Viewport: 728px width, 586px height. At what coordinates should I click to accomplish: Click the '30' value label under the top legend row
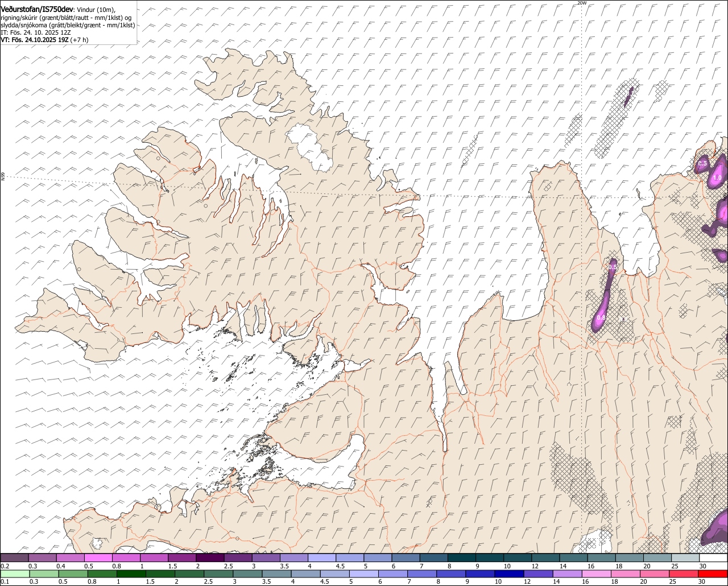703,566
